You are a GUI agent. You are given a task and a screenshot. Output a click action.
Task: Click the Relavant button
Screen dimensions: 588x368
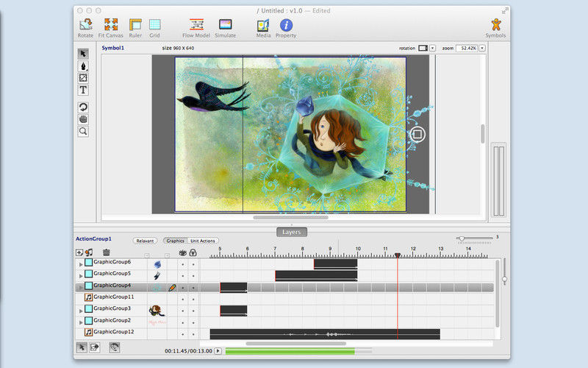pos(145,241)
